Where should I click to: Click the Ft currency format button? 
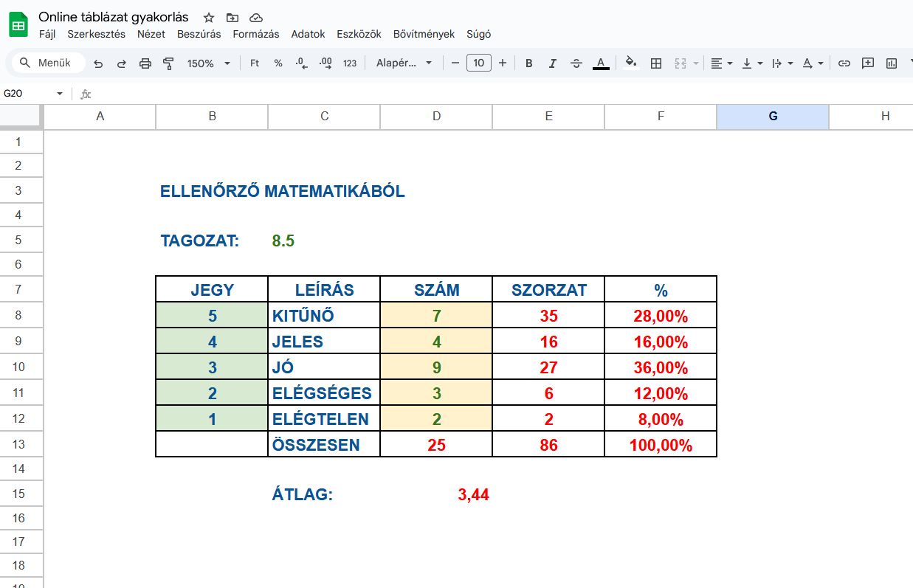[x=255, y=63]
